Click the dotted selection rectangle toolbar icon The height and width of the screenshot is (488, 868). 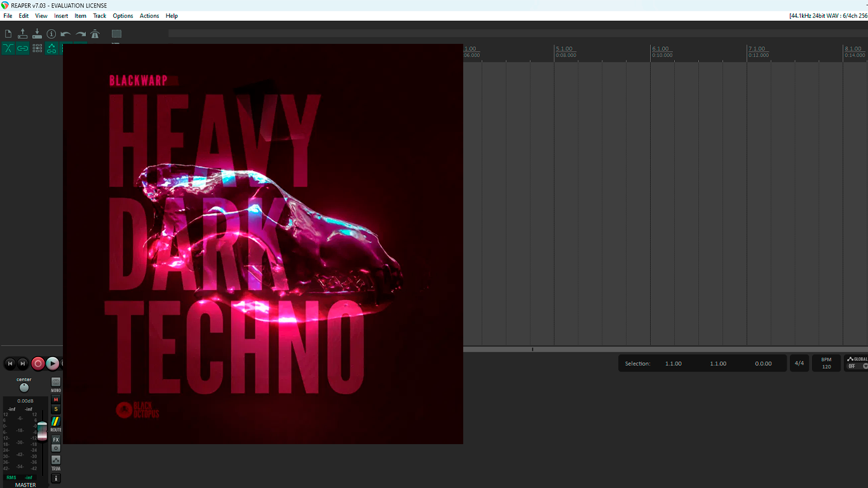[x=117, y=34]
